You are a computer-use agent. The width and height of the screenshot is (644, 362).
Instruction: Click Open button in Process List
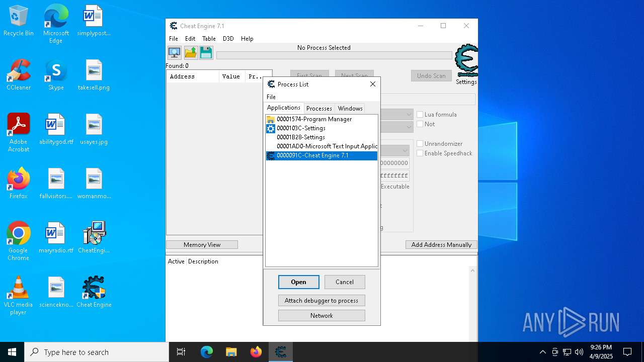point(299,282)
